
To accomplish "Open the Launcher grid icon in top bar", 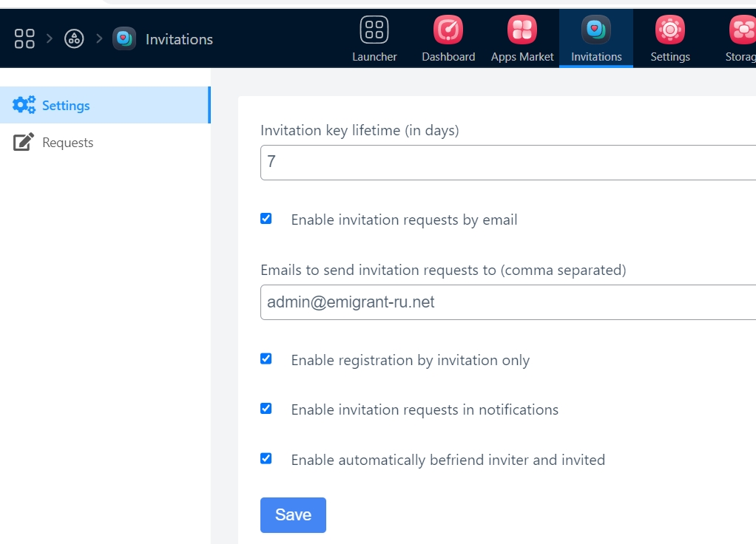I will coord(374,30).
